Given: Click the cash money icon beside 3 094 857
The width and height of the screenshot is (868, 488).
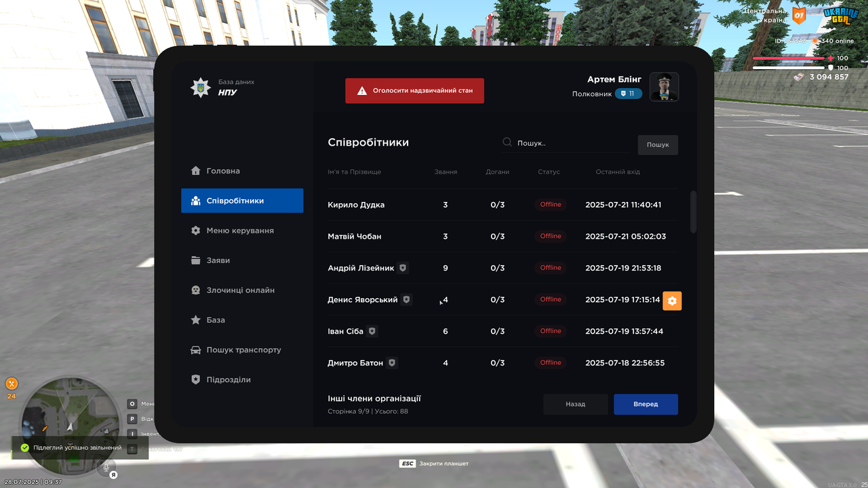Looking at the screenshot, I should (799, 77).
